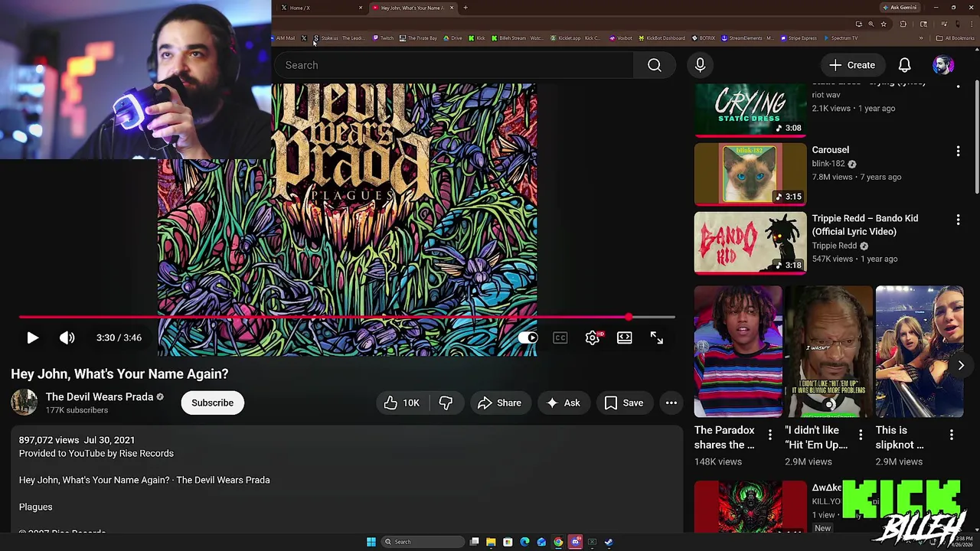
Task: Click the Windows taskbar search box
Action: pyautogui.click(x=423, y=542)
